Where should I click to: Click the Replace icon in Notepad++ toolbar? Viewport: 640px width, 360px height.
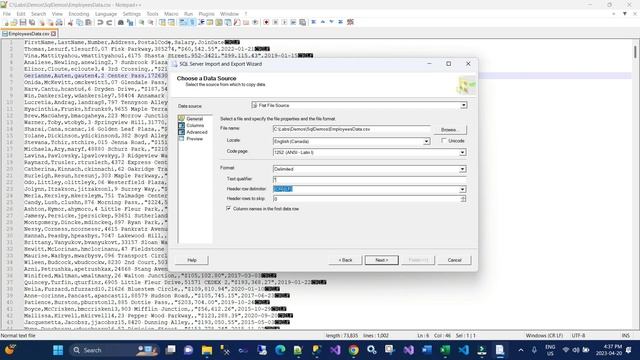(130, 22)
